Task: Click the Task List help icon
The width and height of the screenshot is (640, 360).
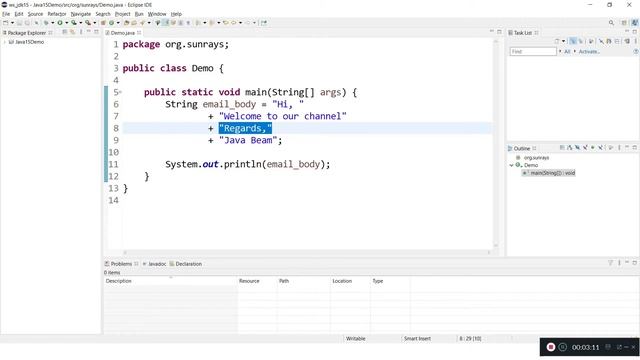Action: point(636,51)
